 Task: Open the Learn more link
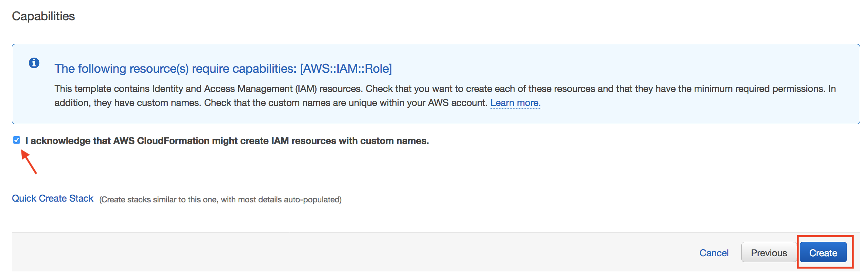tap(515, 103)
